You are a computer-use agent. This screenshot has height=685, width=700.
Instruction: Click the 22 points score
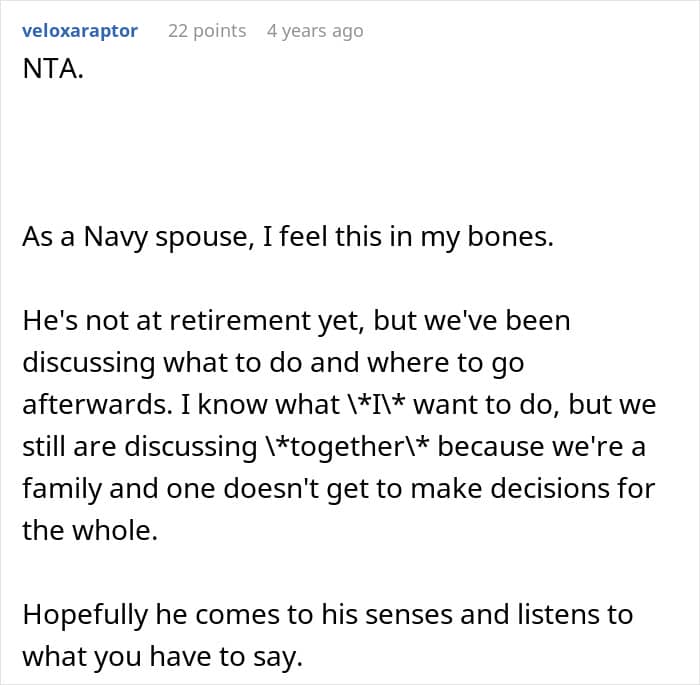pyautogui.click(x=207, y=31)
